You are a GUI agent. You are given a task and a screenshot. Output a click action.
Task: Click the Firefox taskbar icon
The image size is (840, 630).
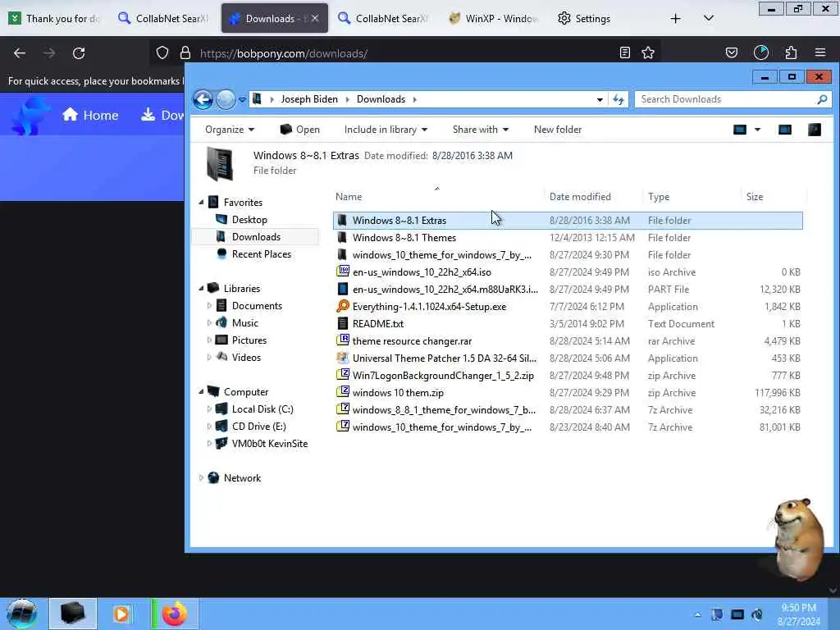[174, 614]
